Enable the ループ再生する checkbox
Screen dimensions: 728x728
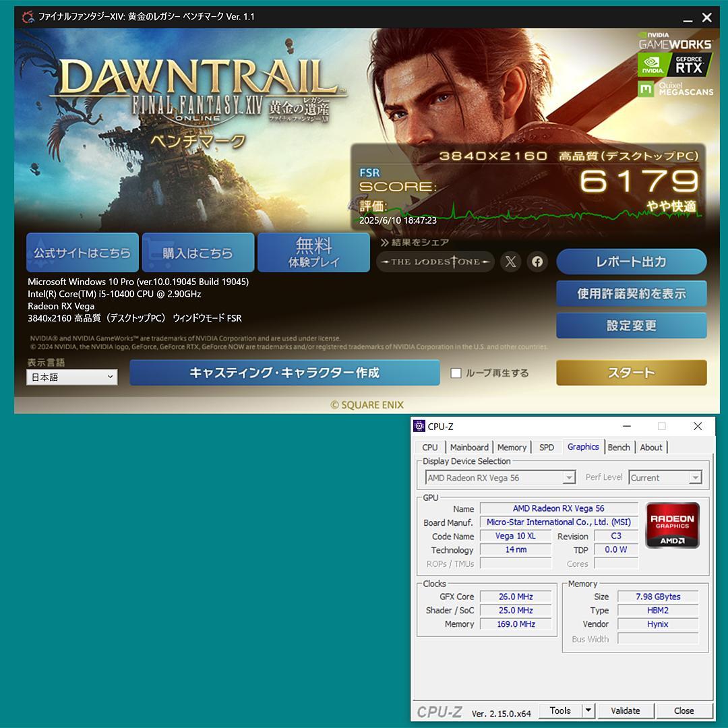click(456, 373)
